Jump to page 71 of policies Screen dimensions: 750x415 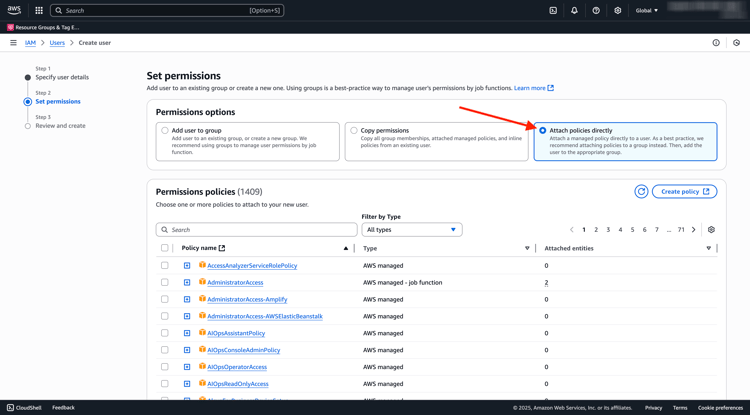(x=681, y=229)
